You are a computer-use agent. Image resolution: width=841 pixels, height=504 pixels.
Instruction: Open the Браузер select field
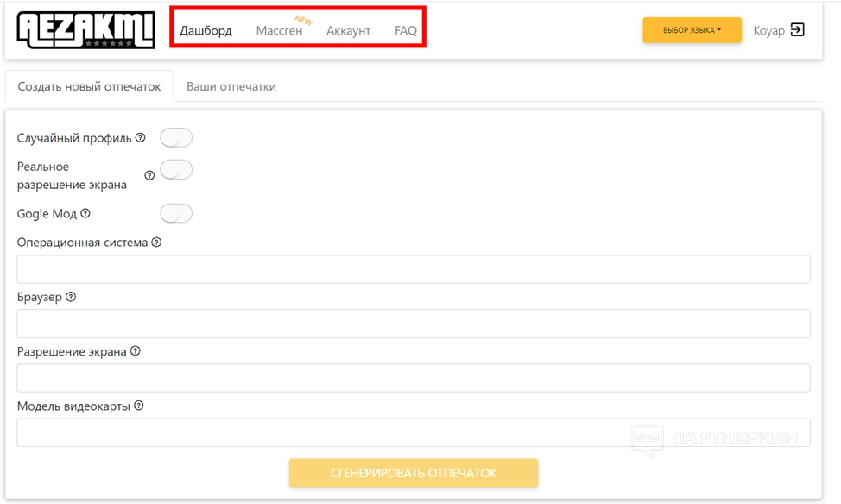pos(414,324)
